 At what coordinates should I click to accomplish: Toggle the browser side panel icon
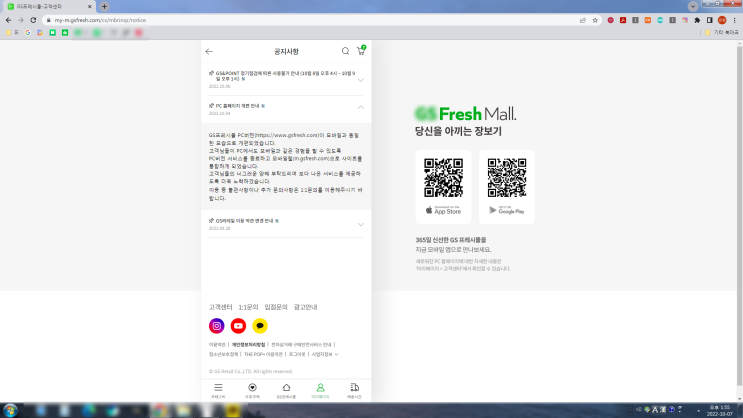pyautogui.click(x=709, y=20)
